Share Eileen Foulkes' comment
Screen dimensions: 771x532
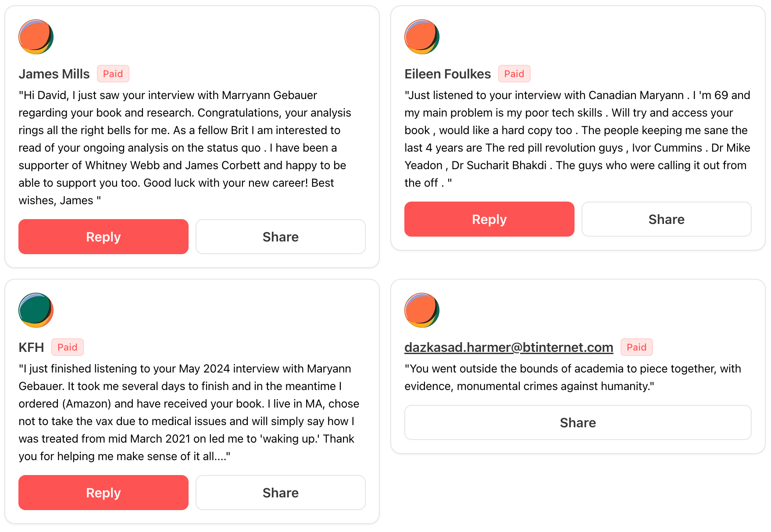(x=666, y=219)
